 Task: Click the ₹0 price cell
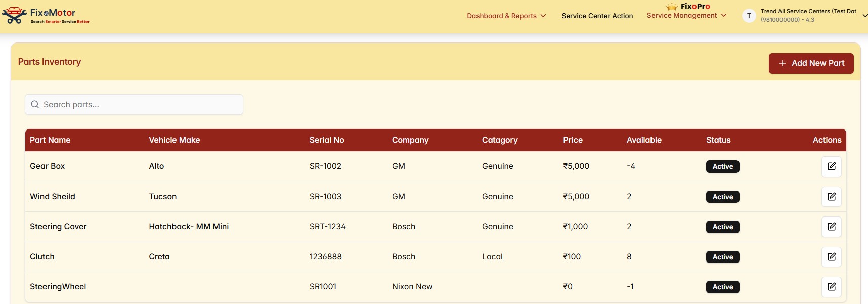pos(568,287)
